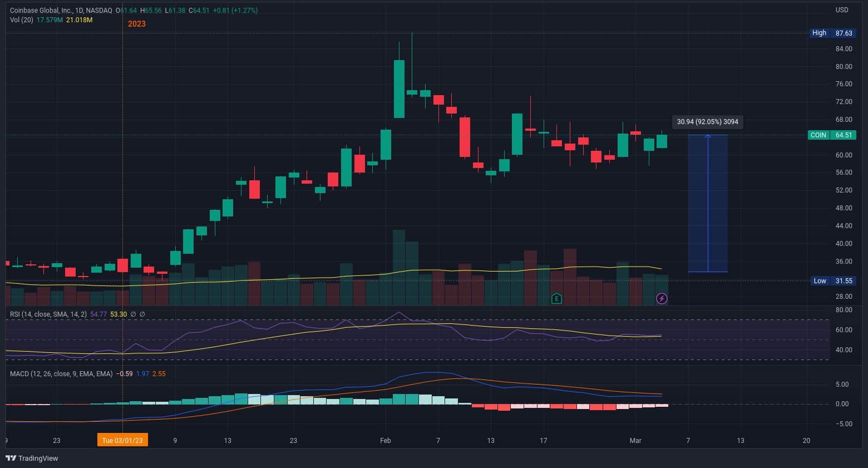Click the High 87.63 price label
Screen dimensions: 868x468
pos(832,33)
